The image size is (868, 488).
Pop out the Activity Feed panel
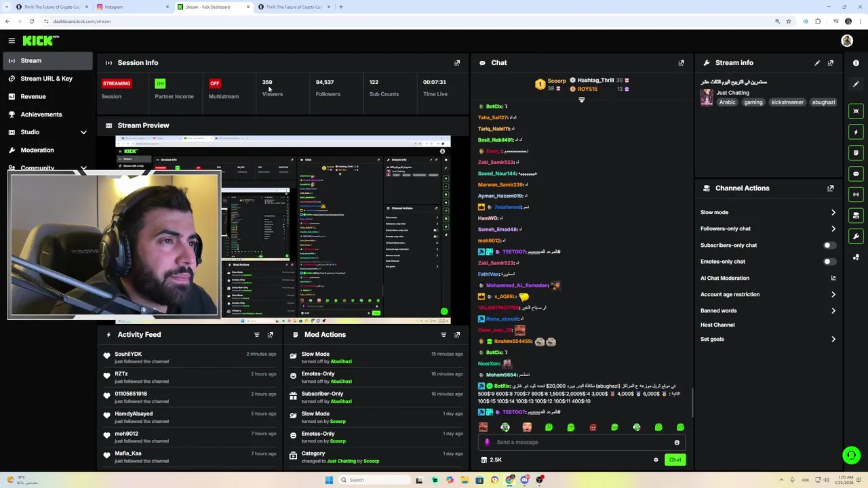[270, 335]
